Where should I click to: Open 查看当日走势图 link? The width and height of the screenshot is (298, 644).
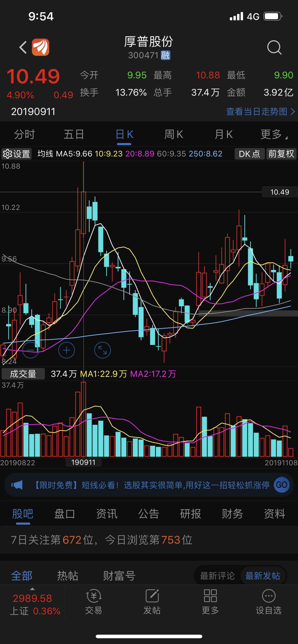[260, 111]
